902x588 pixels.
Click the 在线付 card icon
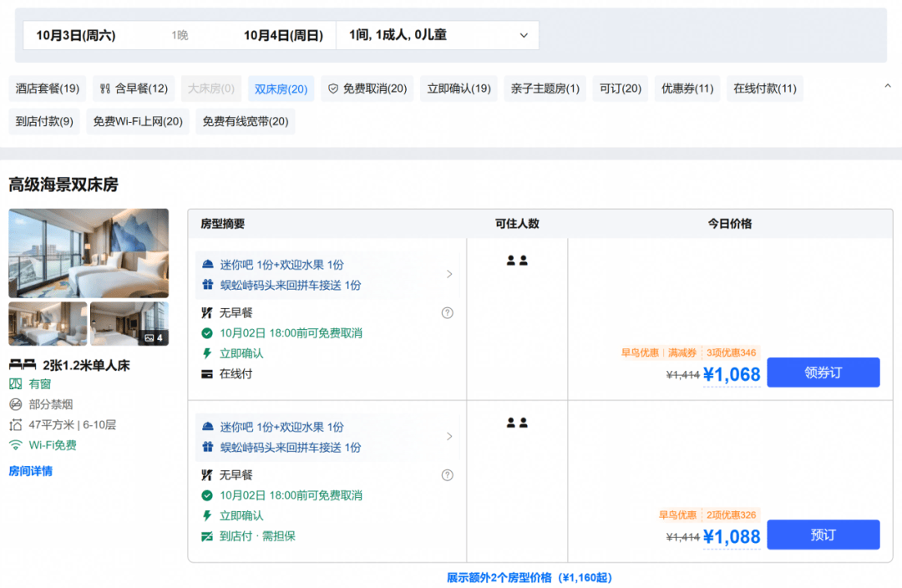[x=207, y=374]
